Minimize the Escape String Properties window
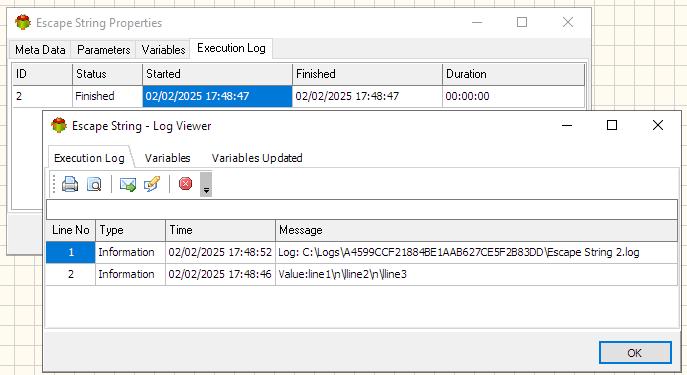The width and height of the screenshot is (687, 375). [477, 22]
